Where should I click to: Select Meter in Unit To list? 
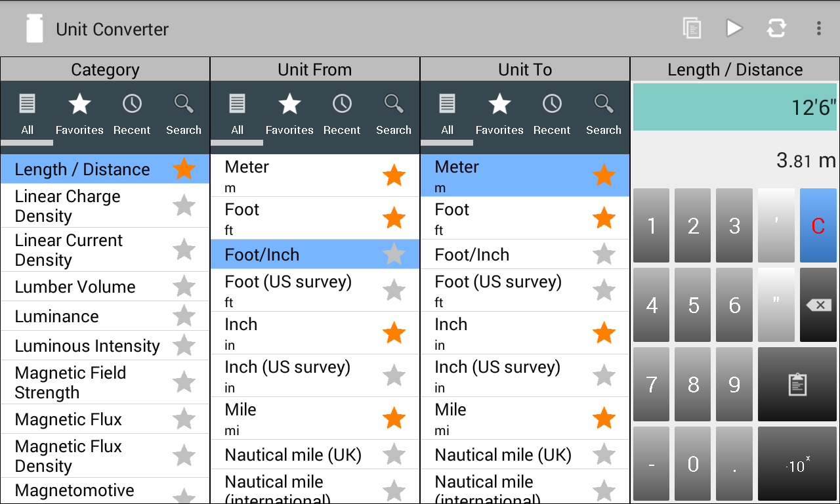(x=525, y=175)
